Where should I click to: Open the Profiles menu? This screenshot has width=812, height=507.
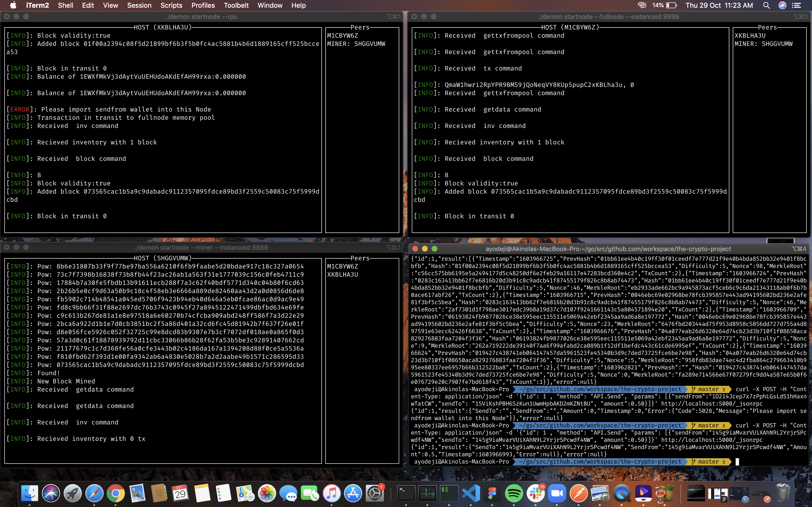[203, 5]
